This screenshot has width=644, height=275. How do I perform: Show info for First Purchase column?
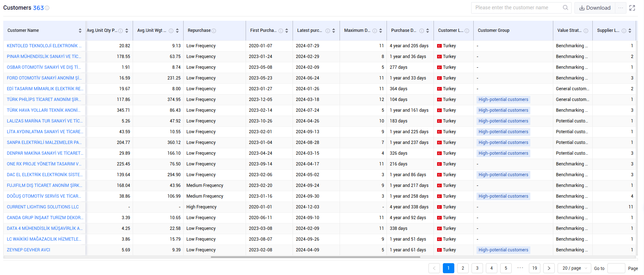281,31
